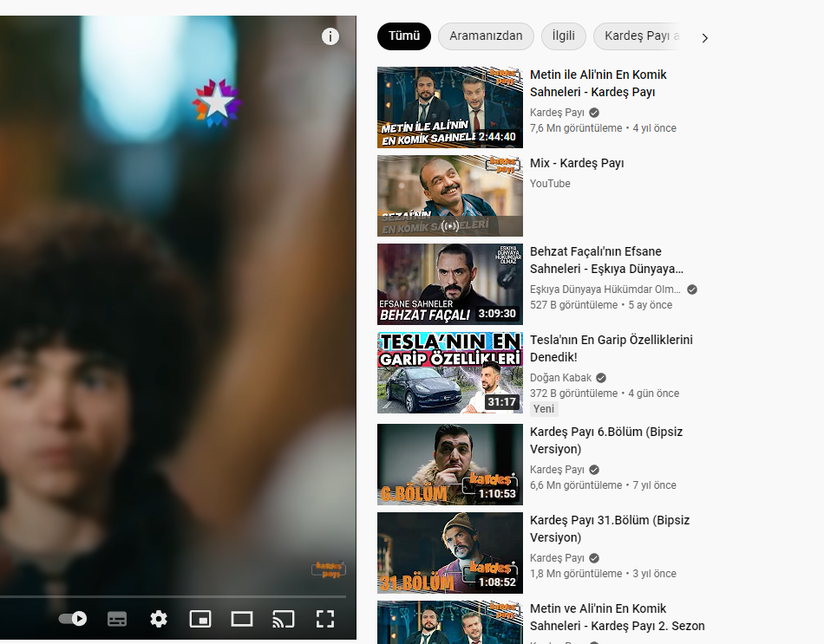Enter fullscreen mode
Viewport: 824px width, 644px height.
325,619
